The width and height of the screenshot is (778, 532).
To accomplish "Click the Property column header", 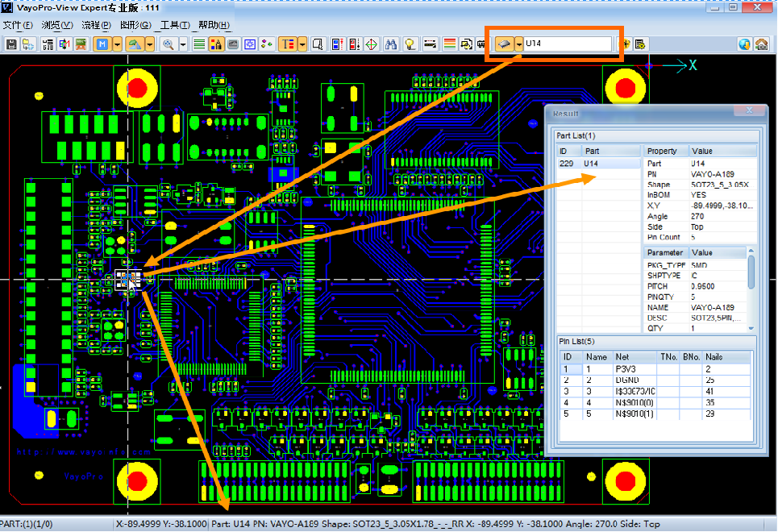I will click(665, 151).
